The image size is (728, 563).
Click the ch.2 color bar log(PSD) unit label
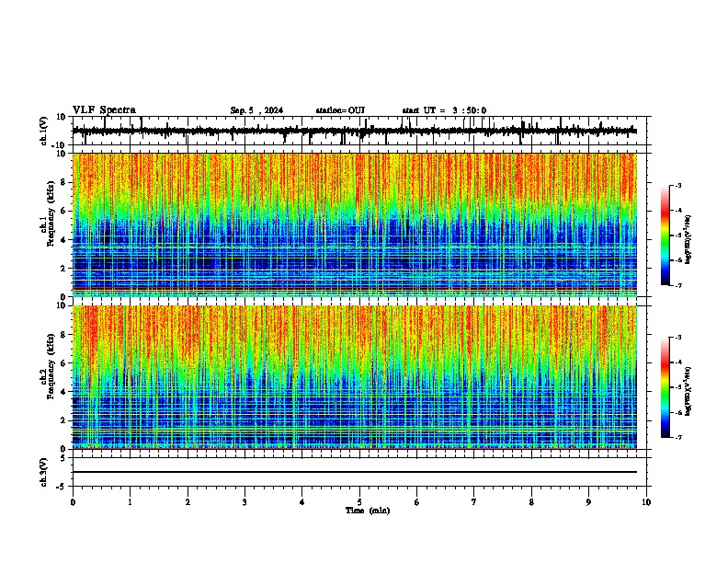click(688, 392)
